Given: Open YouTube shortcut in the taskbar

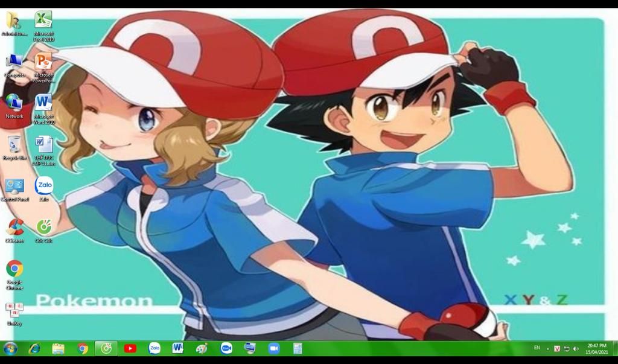Looking at the screenshot, I should [x=130, y=349].
